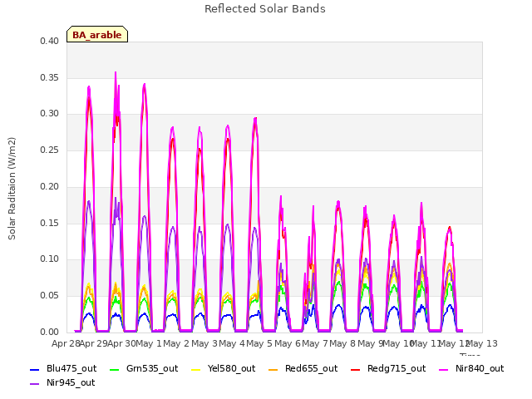The height and width of the screenshot is (399, 532).
Task: Click the Reflected Solar Bands chart title
Action: (265, 9)
